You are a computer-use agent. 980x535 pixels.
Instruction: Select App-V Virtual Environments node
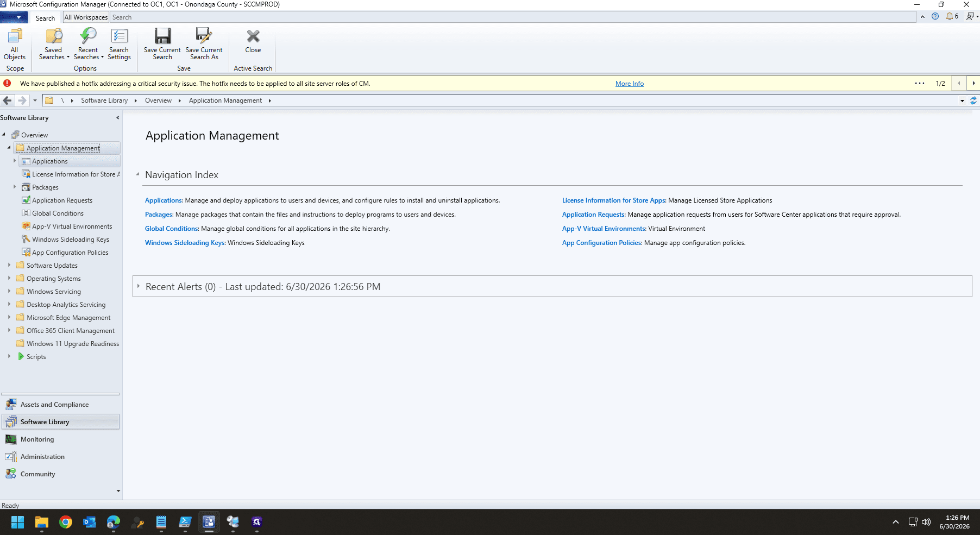tap(67, 226)
